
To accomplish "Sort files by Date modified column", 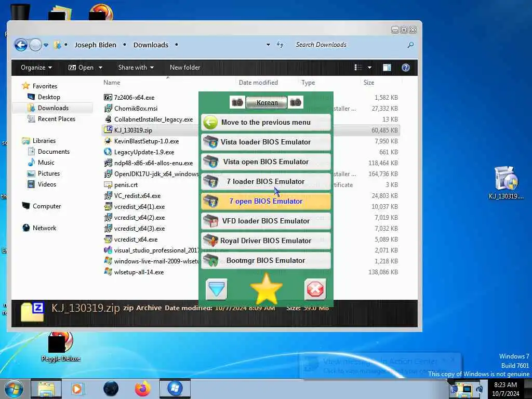I will click(x=258, y=83).
